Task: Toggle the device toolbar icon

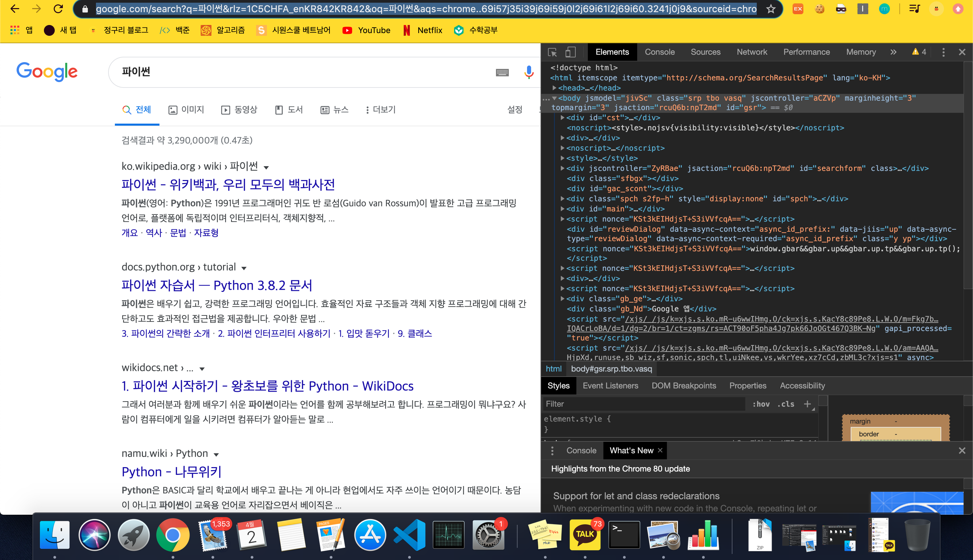Action: 570,52
